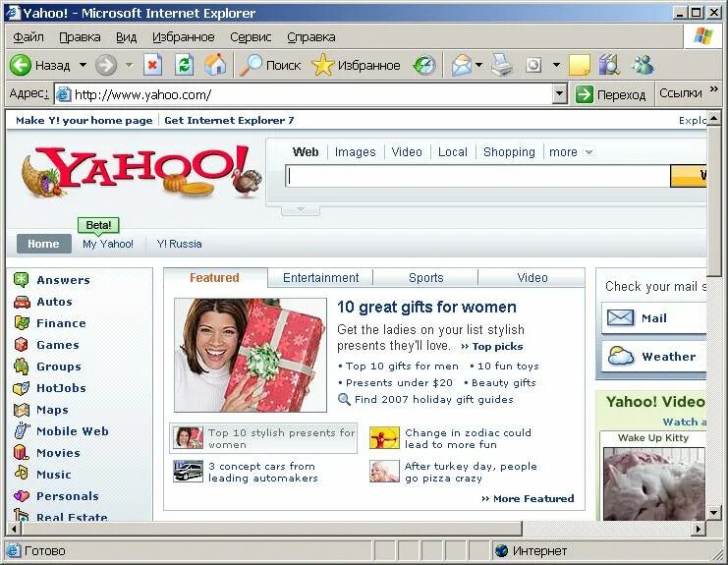The width and height of the screenshot is (728, 565).
Task: Click the woman with gift featured image
Action: click(251, 355)
